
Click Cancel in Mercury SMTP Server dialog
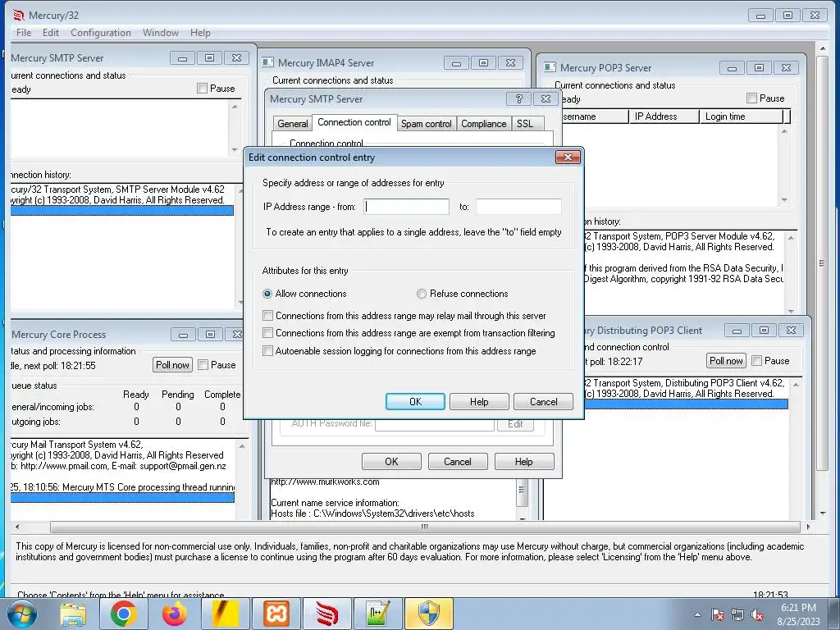(458, 462)
